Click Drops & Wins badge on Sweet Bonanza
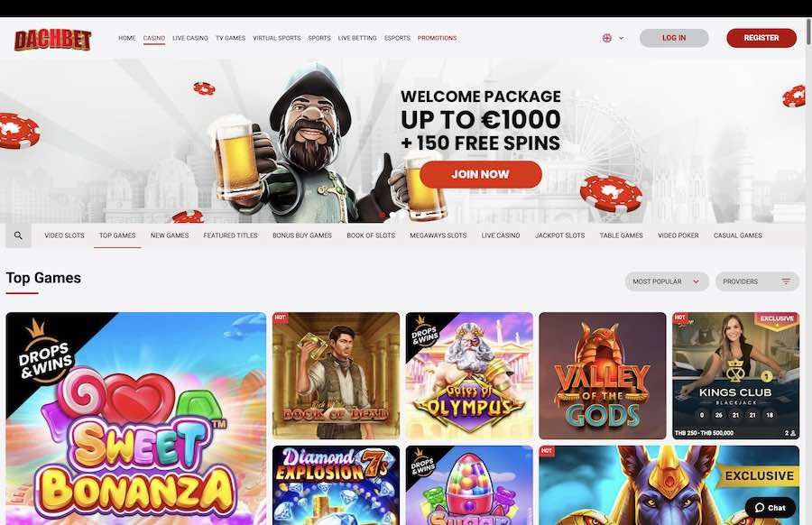The image size is (812, 525). 44,355
